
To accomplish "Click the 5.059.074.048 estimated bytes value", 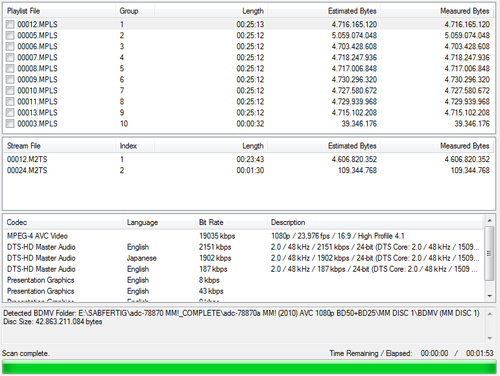I will coord(354,35).
